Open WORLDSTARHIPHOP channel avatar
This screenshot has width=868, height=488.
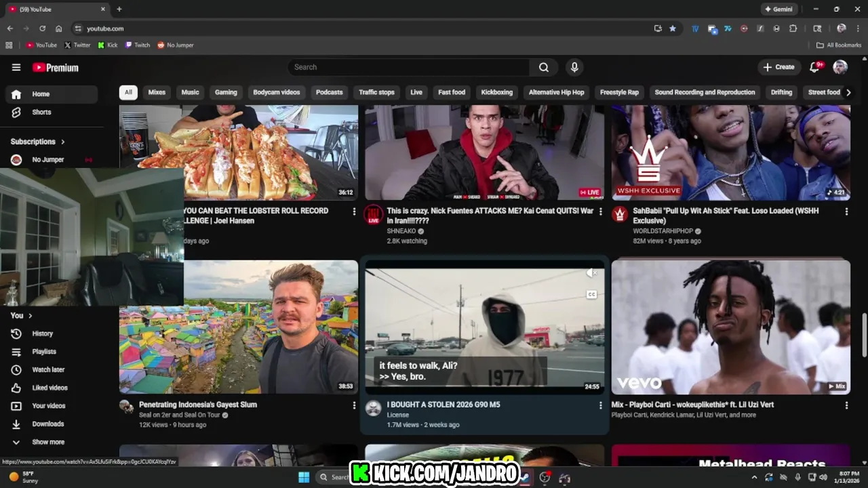coord(619,214)
